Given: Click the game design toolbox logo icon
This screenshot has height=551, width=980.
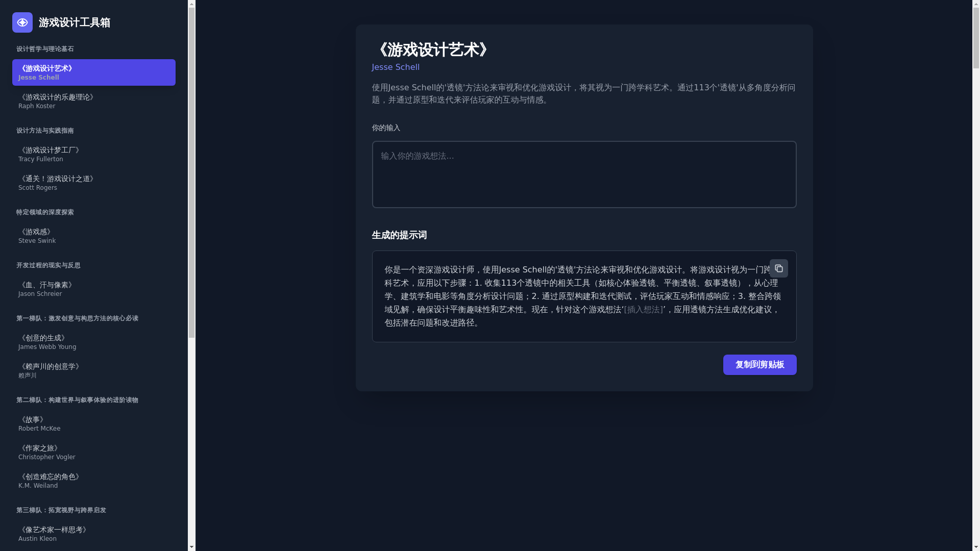Looking at the screenshot, I should point(22,22).
